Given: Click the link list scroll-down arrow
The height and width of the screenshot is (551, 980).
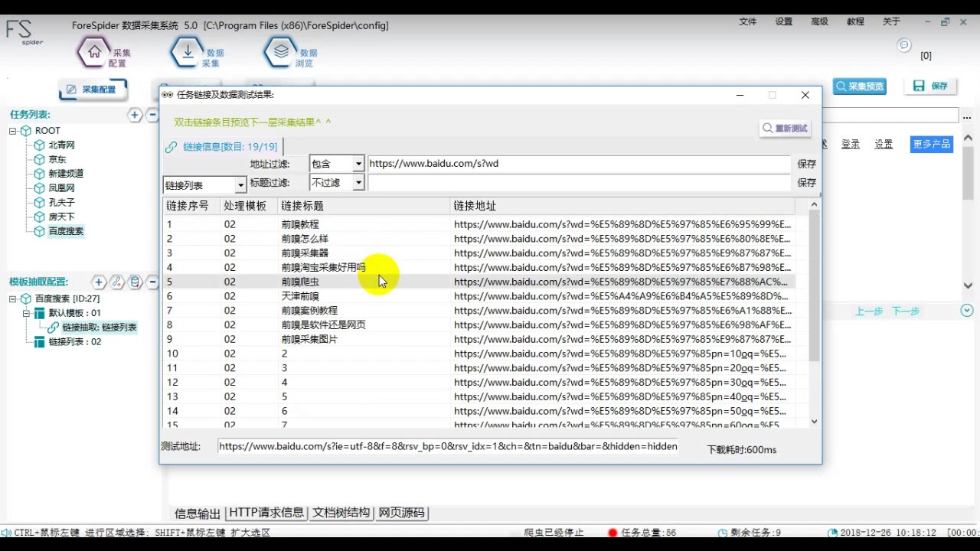Looking at the screenshot, I should coord(814,421).
